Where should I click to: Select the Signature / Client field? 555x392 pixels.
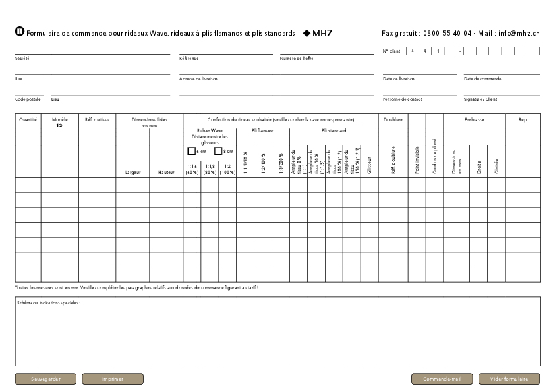point(501,92)
